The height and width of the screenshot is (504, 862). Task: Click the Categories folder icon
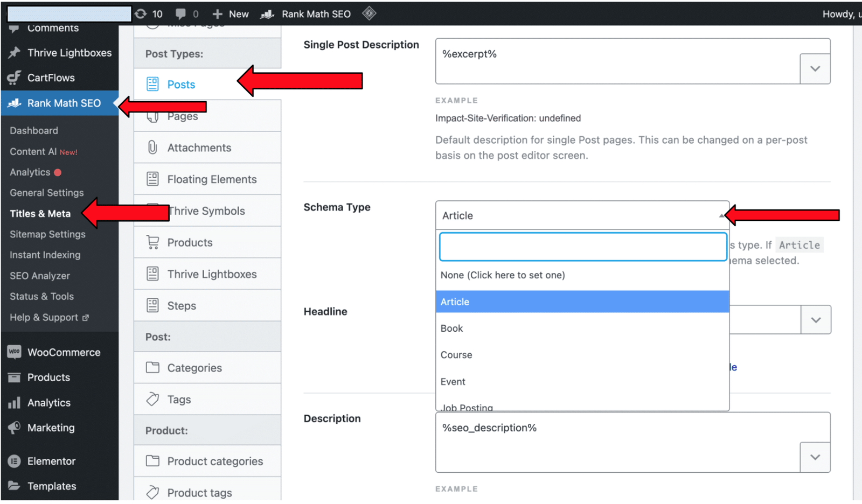coord(152,368)
